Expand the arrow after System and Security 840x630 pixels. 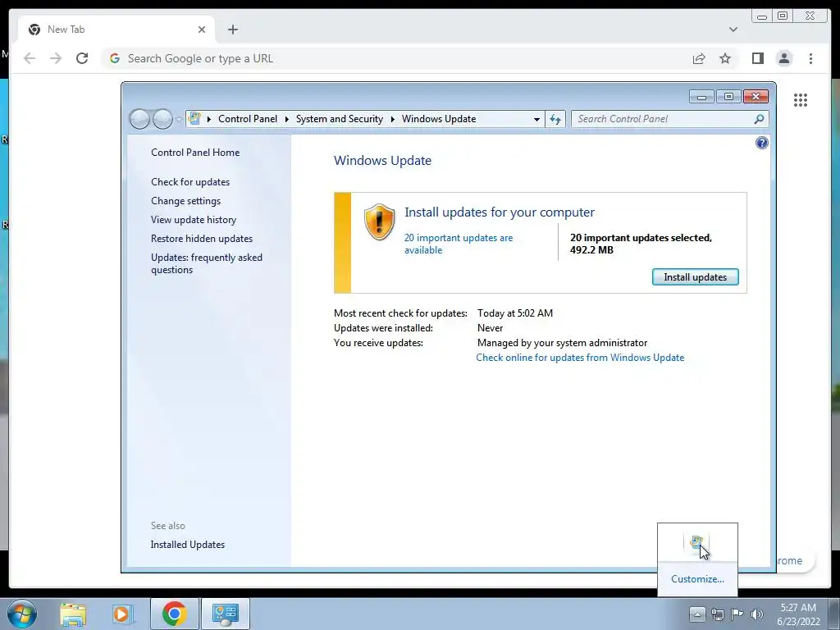(x=392, y=119)
